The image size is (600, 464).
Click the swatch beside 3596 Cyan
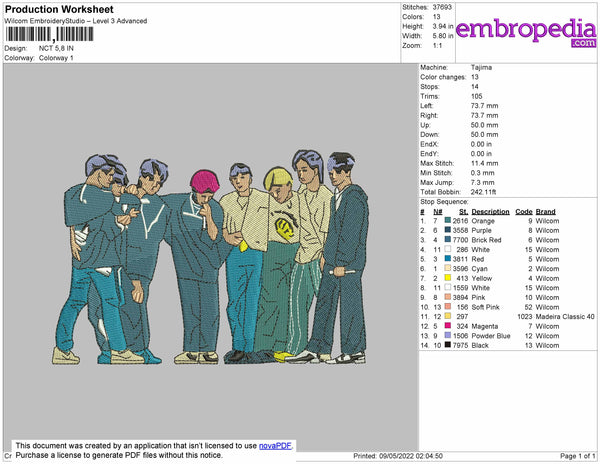[448, 269]
